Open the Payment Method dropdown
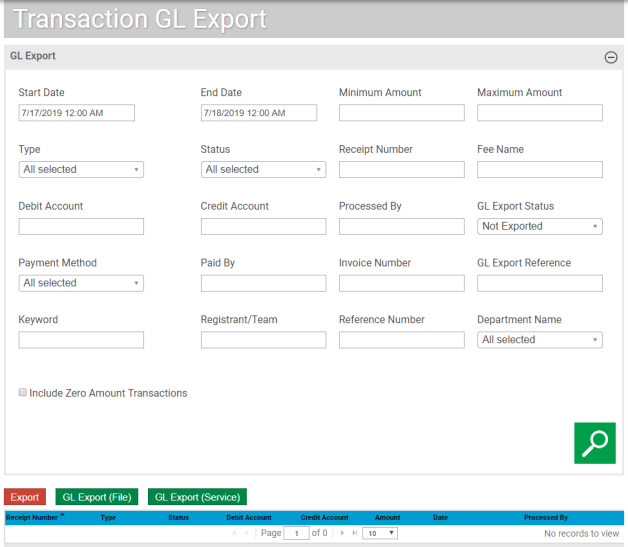The image size is (628, 547). click(81, 284)
